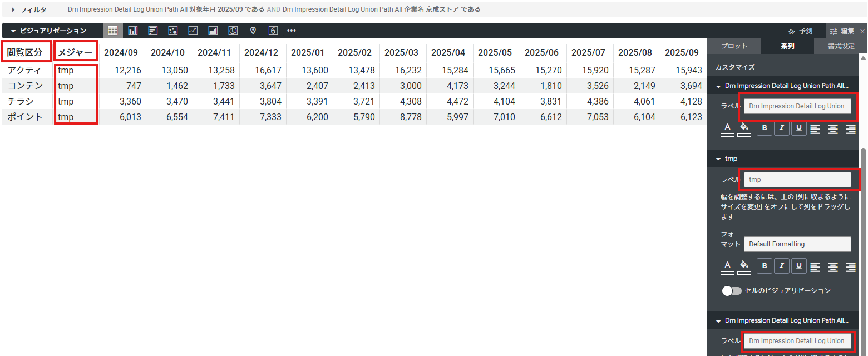Screen dimensions: 868x356
Task: Switch to the 書式設定 tab
Action: (x=840, y=46)
